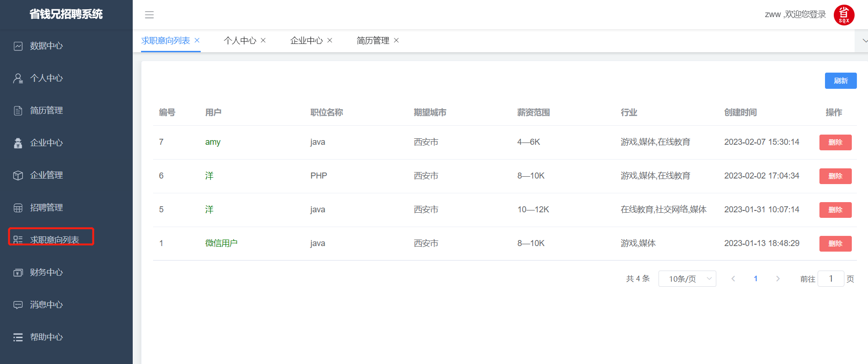Close the 求职意向列表 tab
This screenshot has height=364, width=868.
(197, 41)
